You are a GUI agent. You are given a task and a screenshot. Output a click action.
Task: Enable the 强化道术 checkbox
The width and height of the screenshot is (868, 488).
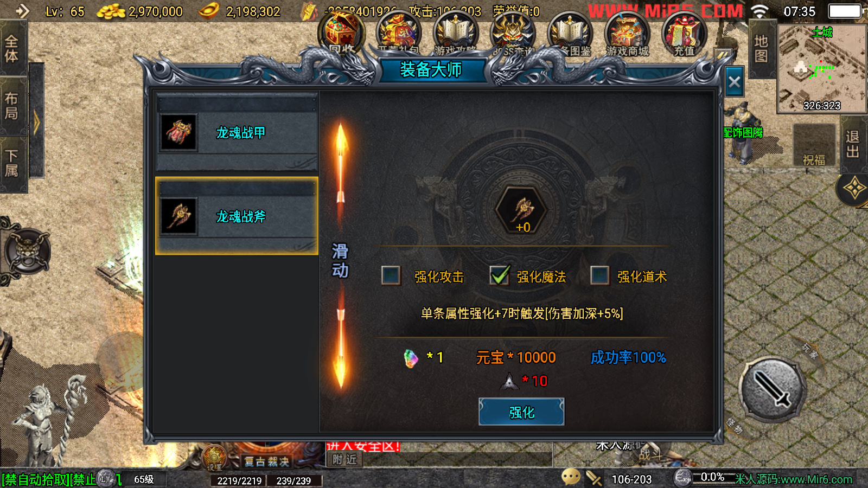tap(599, 275)
